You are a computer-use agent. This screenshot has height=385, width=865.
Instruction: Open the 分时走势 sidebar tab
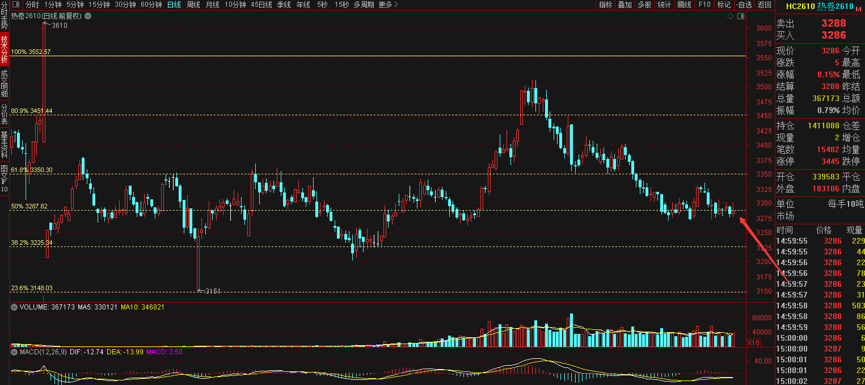click(x=4, y=15)
